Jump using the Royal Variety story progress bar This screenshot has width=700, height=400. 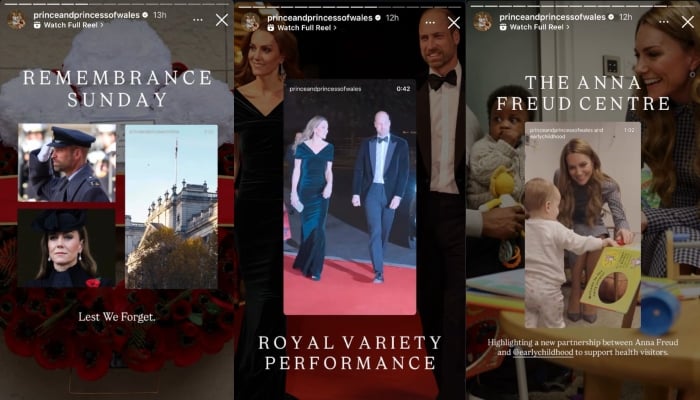pos(350,7)
